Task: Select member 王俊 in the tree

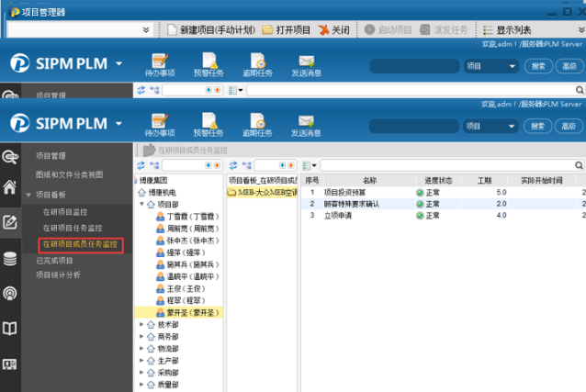Action: [186, 288]
